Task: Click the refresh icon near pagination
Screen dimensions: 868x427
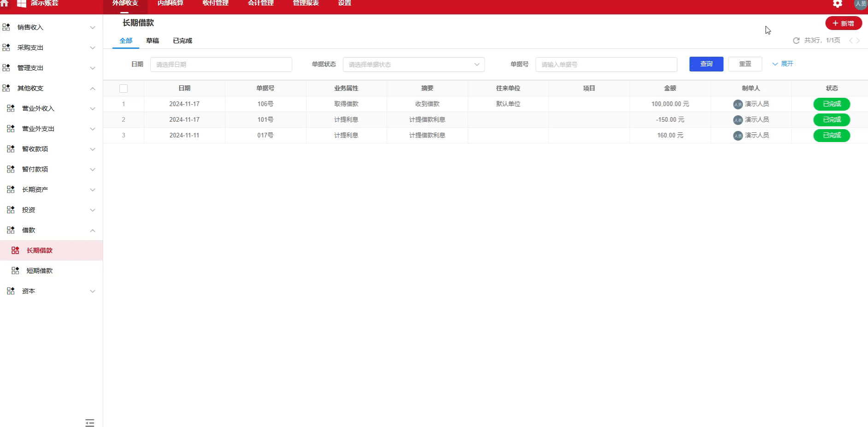Action: (x=796, y=41)
